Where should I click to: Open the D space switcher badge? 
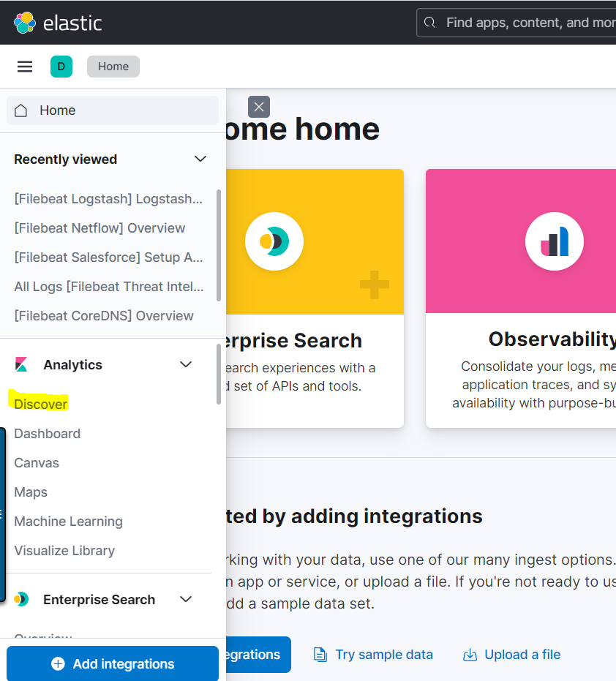coord(61,66)
